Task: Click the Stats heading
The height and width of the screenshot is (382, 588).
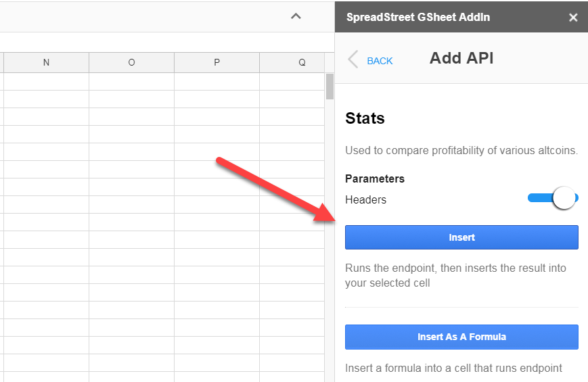Action: coord(365,118)
